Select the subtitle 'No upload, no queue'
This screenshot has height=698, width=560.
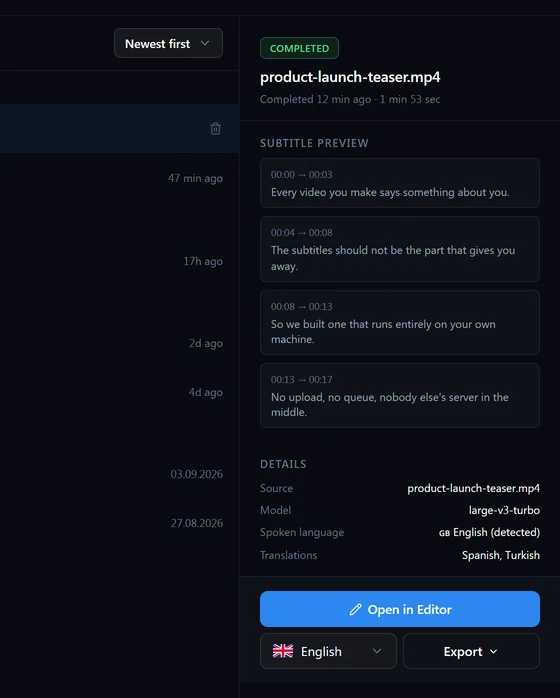pyautogui.click(x=400, y=395)
